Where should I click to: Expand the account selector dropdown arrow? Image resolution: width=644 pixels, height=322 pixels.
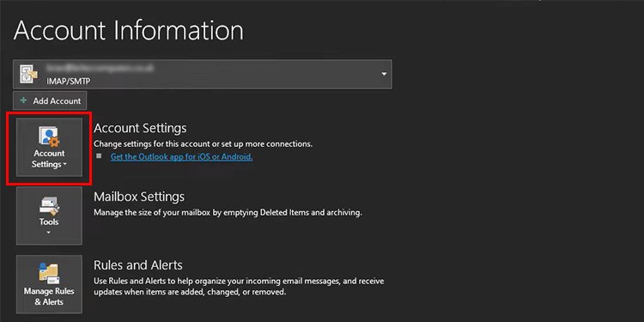[x=384, y=75]
